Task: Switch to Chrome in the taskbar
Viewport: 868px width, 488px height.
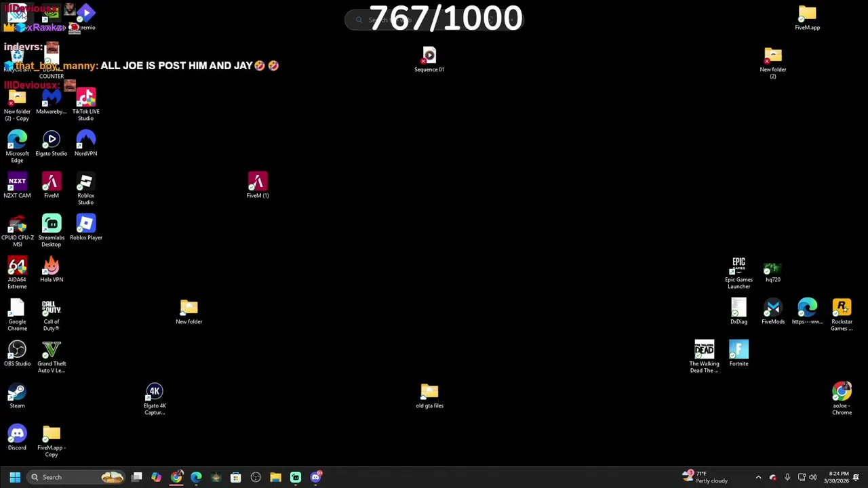Action: click(x=176, y=477)
